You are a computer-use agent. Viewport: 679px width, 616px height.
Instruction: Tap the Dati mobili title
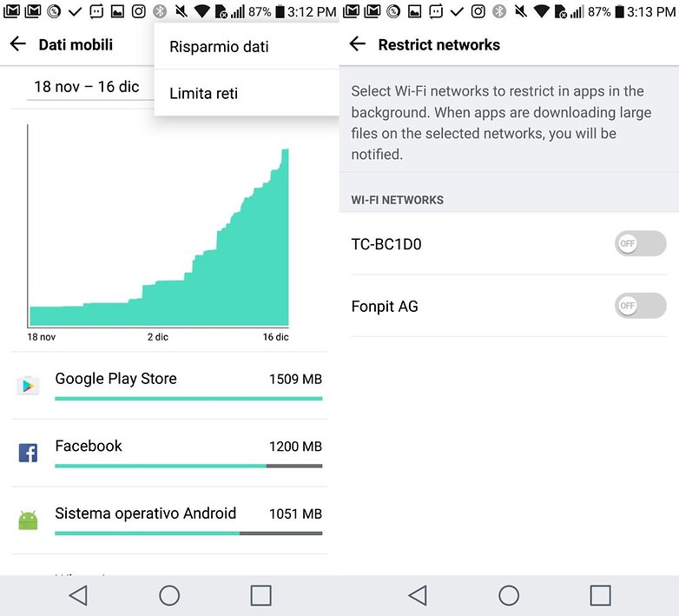pyautogui.click(x=76, y=44)
